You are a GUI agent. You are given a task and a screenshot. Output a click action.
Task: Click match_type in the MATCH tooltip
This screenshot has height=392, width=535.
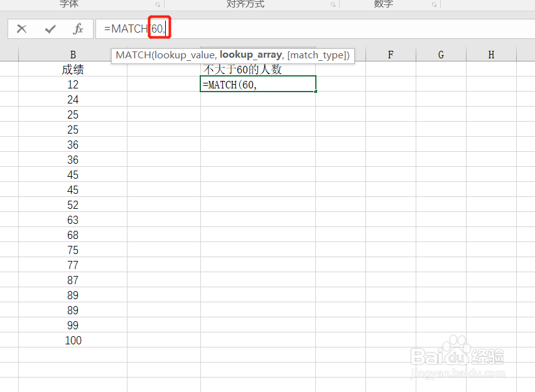317,55
